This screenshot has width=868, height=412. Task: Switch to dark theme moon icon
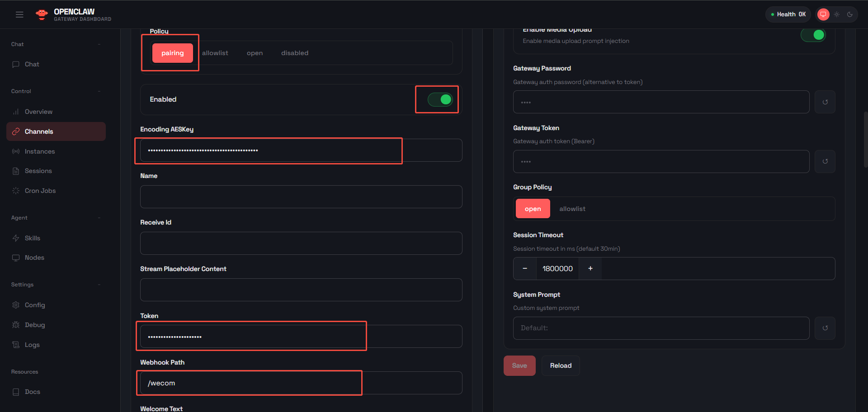[x=850, y=14]
